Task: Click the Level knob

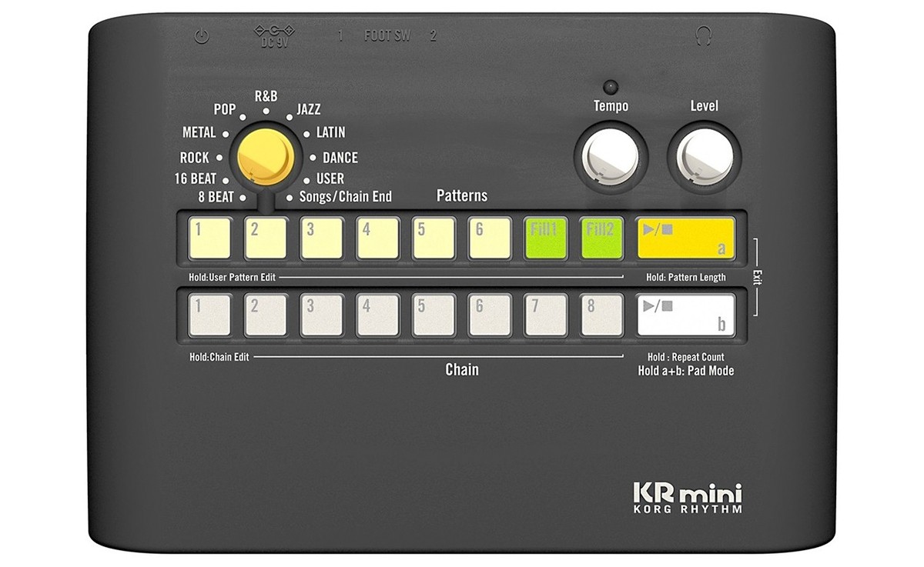Action: pos(705,157)
